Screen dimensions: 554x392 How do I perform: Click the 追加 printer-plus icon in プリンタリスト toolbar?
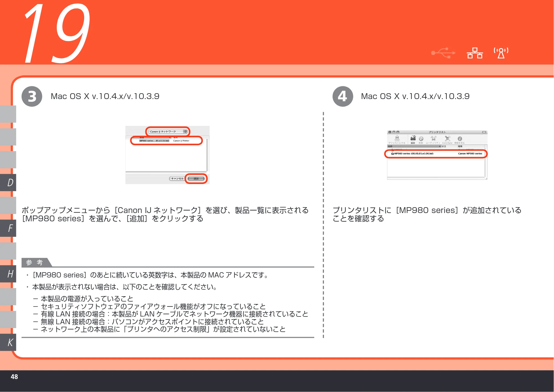click(x=413, y=138)
